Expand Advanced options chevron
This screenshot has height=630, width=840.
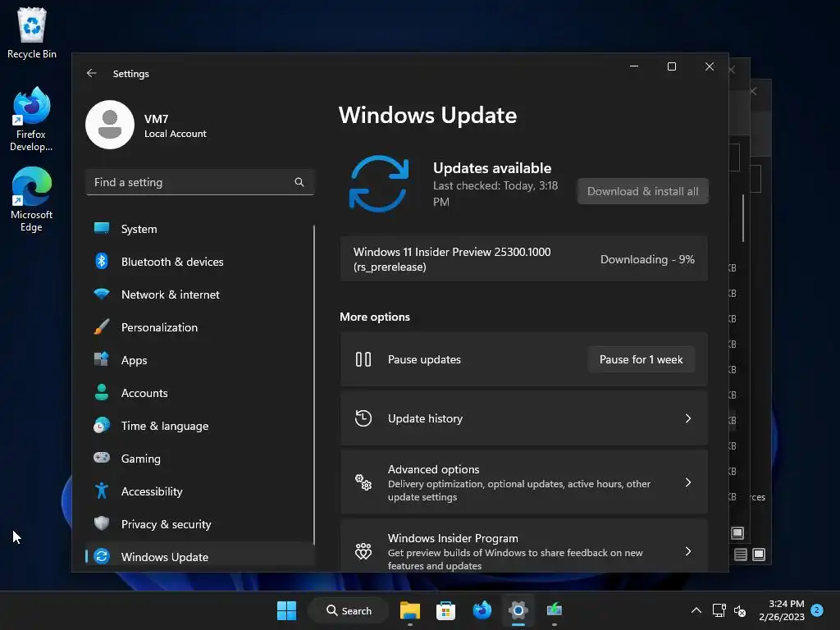(x=688, y=482)
